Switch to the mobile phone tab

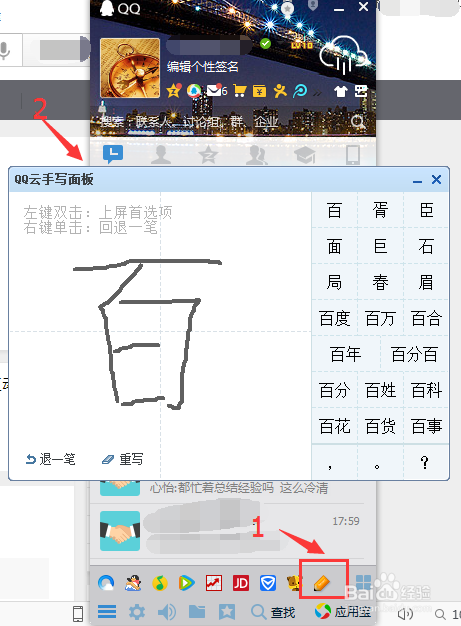tap(352, 155)
